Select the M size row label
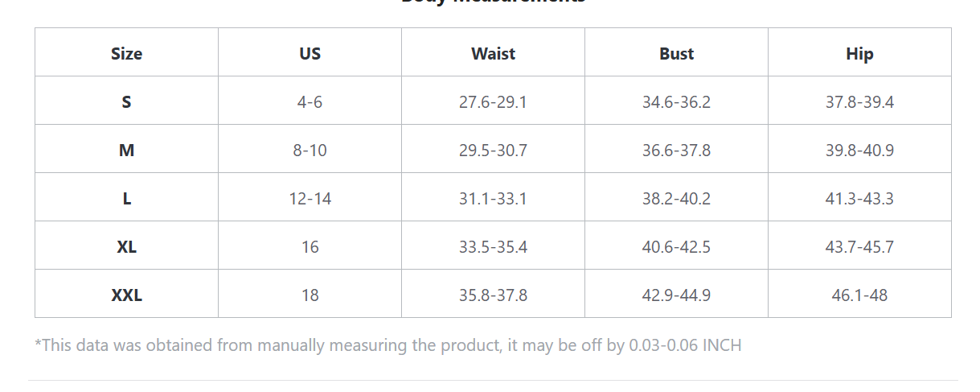Viewport: 980px width, 392px height. (126, 151)
